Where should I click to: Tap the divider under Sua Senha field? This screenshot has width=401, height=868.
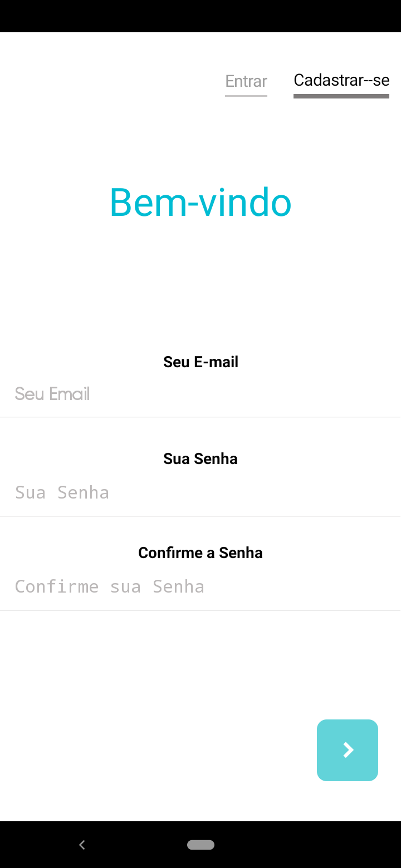coord(200,516)
